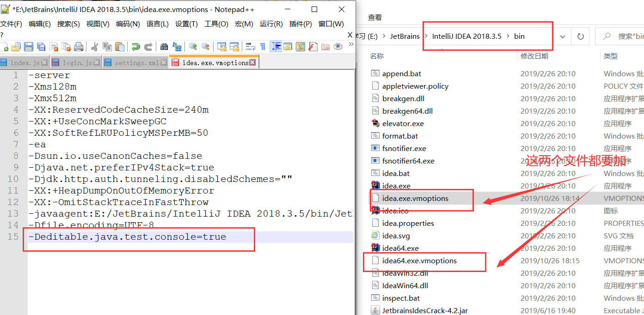Click the Explorer refresh button
This screenshot has height=315, width=644.
[x=580, y=36]
